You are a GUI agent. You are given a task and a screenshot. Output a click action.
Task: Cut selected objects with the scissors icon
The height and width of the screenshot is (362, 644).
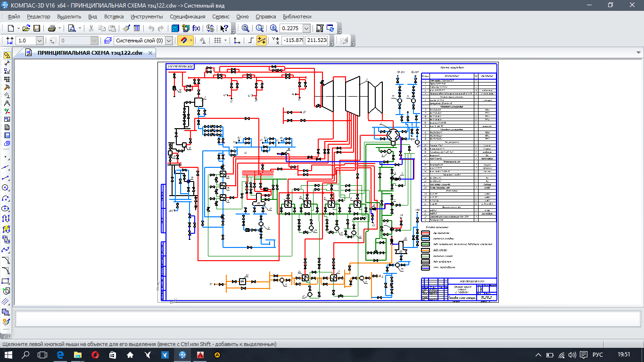(x=91, y=28)
